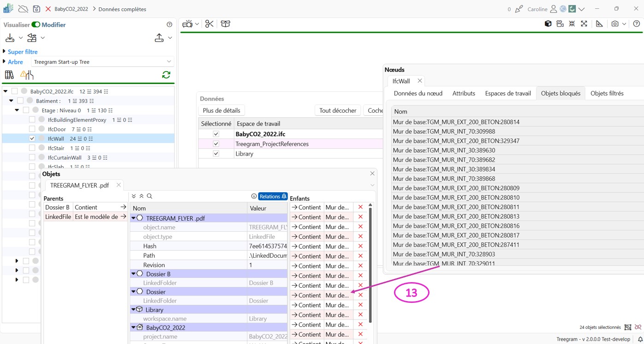Click the search magnifier in Objets panel
Viewport: 644px width, 344px height.
[x=149, y=196]
